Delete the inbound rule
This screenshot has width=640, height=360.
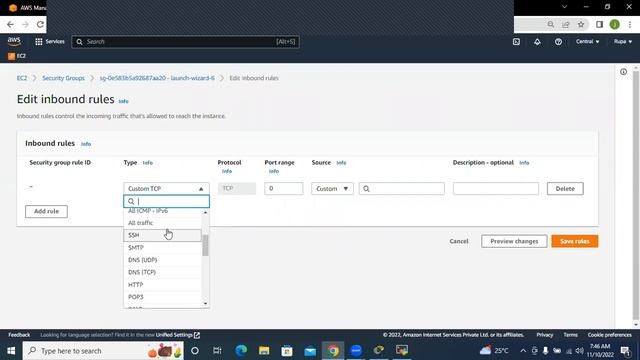(565, 189)
